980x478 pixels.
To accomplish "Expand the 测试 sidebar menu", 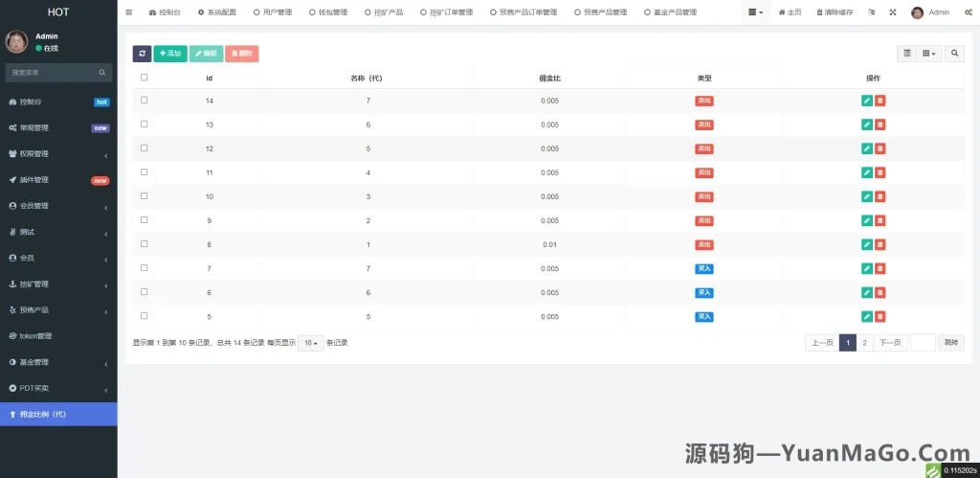I will (58, 232).
